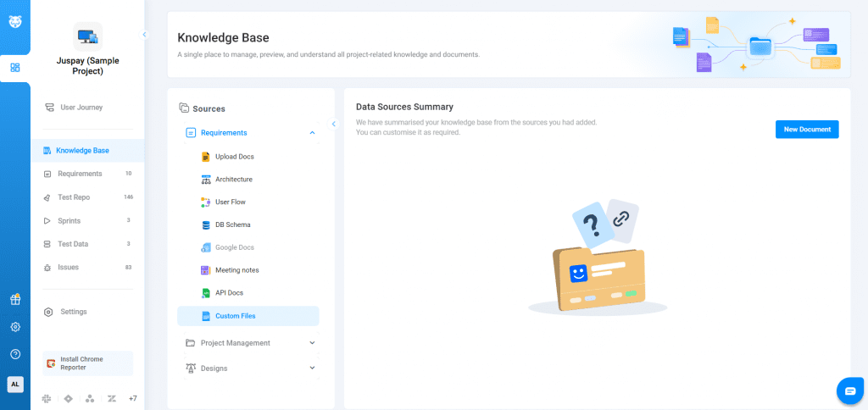Screen dimensions: 868x410
Task: Click the Slack integration icon
Action: 46,398
